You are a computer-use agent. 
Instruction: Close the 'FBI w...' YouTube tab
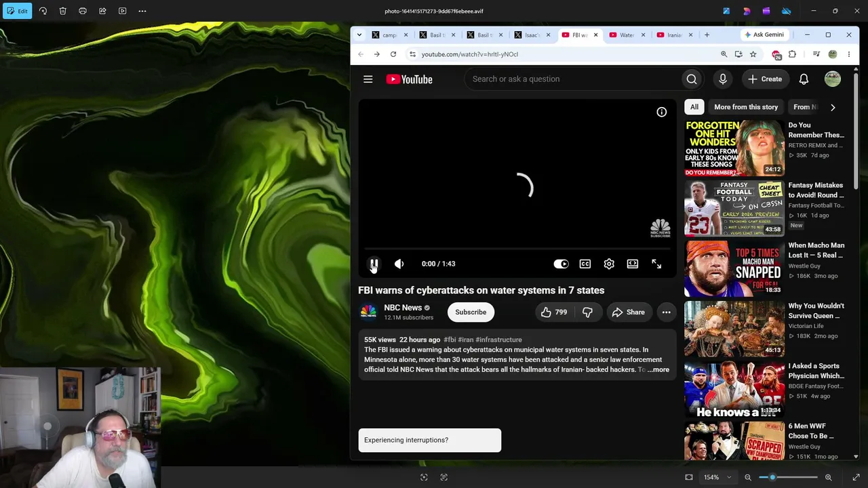click(x=596, y=35)
